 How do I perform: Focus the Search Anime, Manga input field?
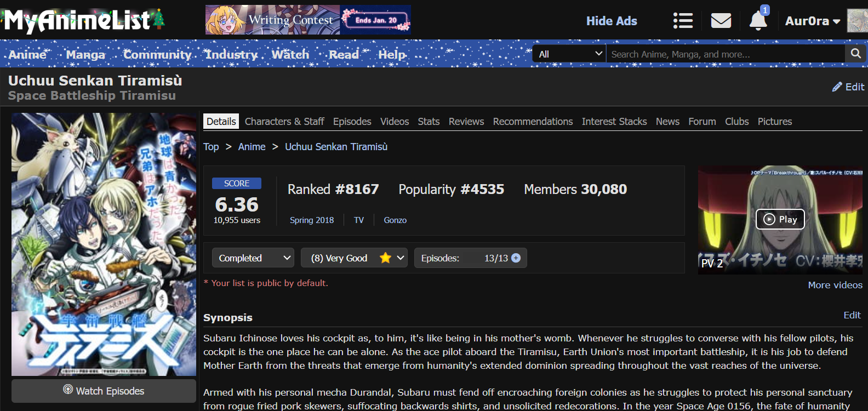click(x=726, y=54)
